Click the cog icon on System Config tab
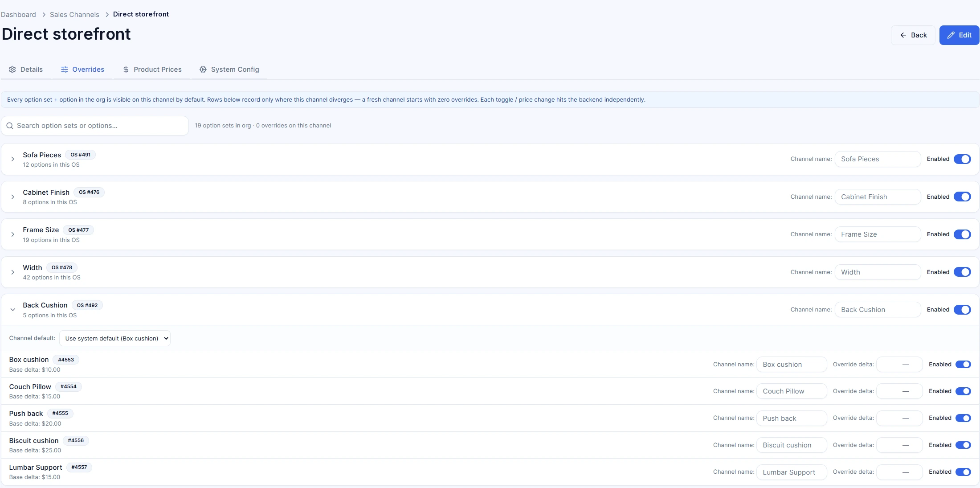980x488 pixels. pos(203,70)
